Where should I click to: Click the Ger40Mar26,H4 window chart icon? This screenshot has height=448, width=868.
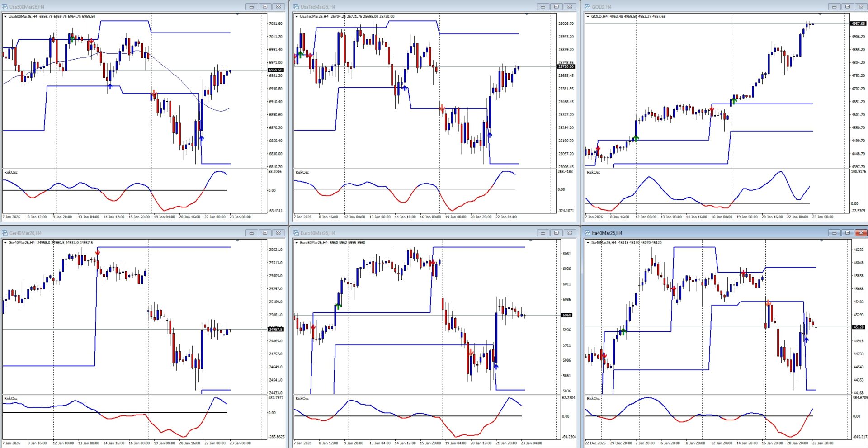coord(5,233)
